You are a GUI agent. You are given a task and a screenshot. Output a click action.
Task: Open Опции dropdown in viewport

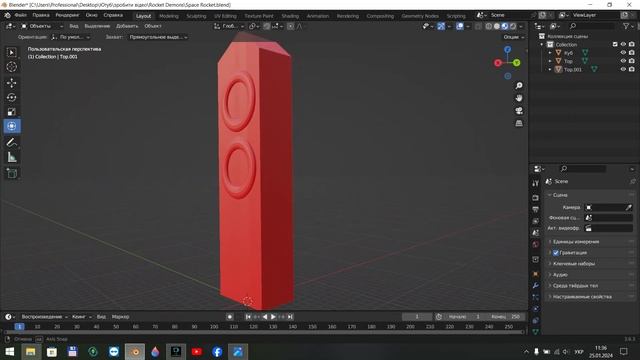[513, 37]
